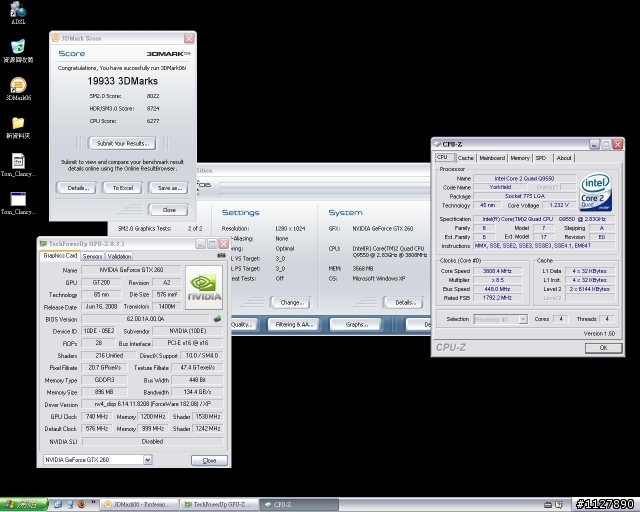Image resolution: width=640 pixels, height=512 pixels.
Task: Click the Memory Size 896 MB field
Action: tap(104, 392)
